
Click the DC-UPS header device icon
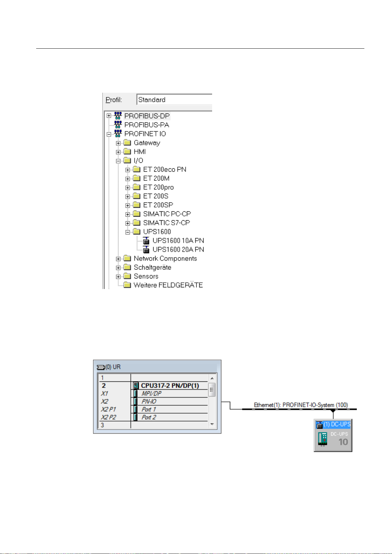(319, 425)
